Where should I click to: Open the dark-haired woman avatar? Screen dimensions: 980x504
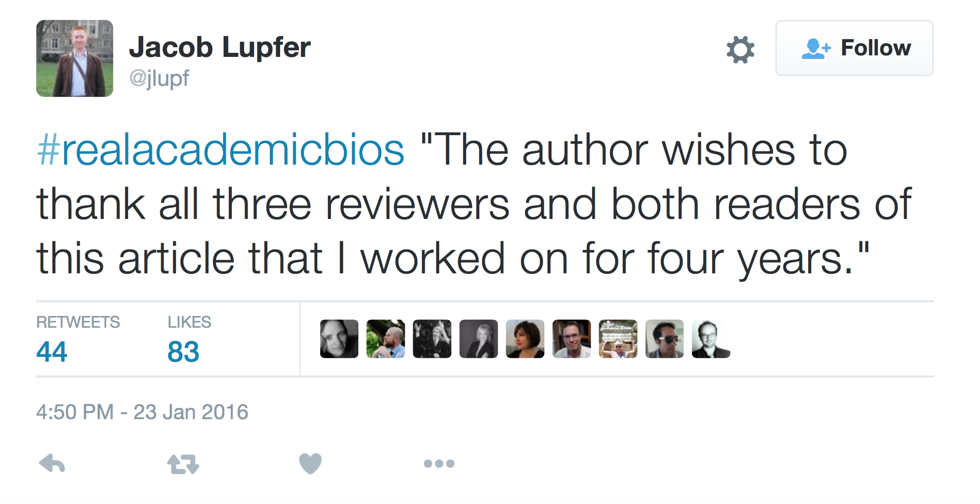pos(525,339)
